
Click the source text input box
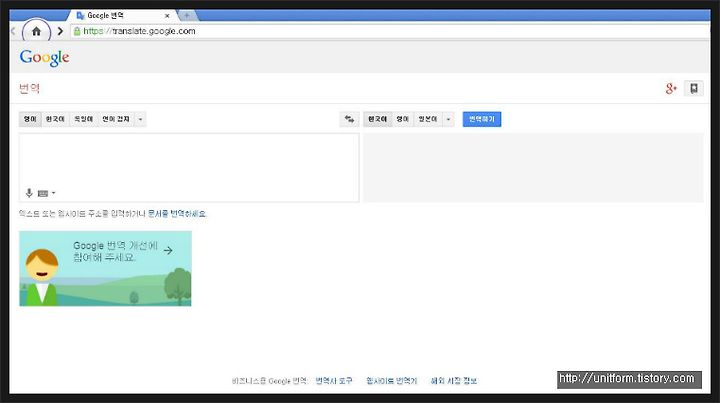[189, 168]
